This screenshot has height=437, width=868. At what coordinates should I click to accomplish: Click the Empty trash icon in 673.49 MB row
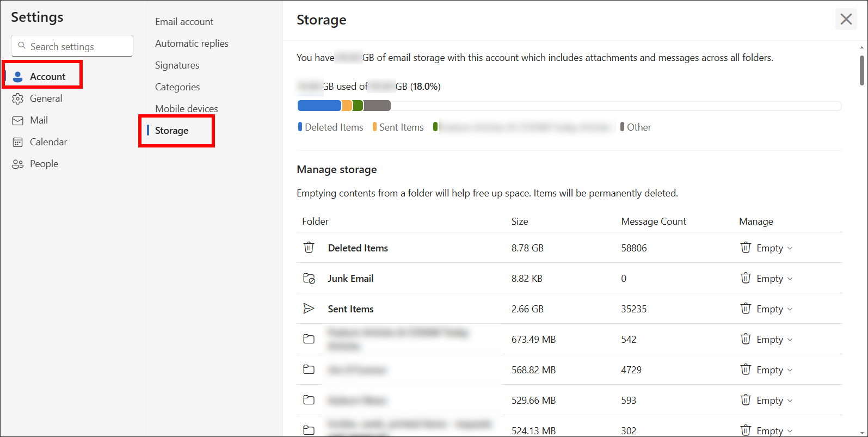tap(746, 339)
